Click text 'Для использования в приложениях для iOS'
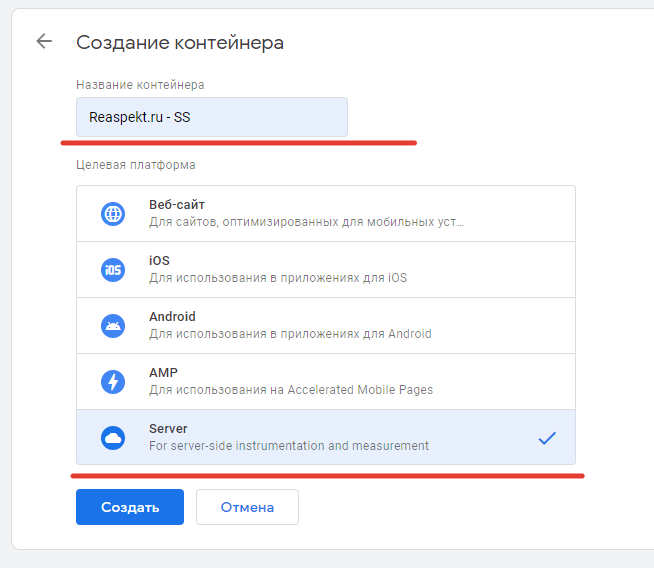 (278, 278)
